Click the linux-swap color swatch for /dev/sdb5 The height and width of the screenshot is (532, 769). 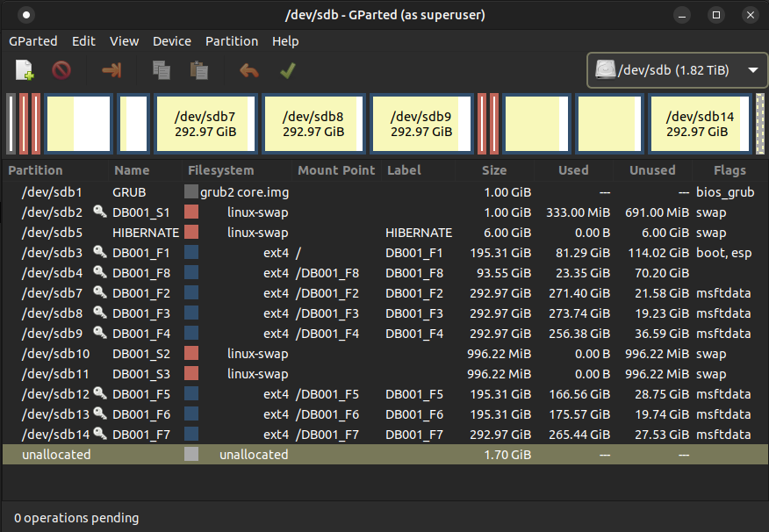point(191,233)
